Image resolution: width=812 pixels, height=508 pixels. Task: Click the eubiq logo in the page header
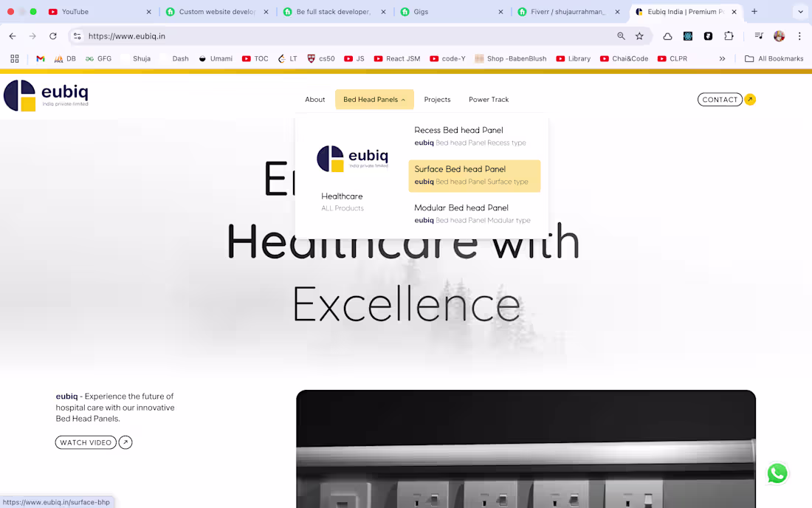(x=46, y=95)
